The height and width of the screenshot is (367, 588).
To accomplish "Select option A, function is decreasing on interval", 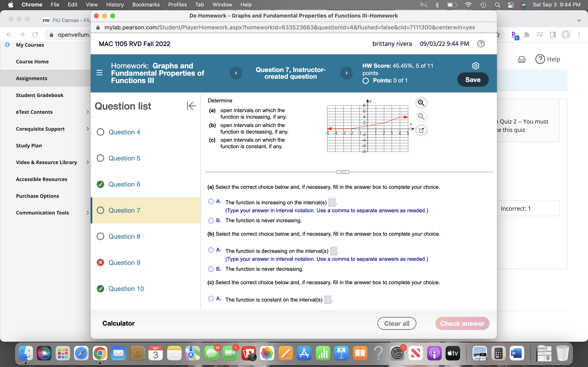I will [x=211, y=250].
